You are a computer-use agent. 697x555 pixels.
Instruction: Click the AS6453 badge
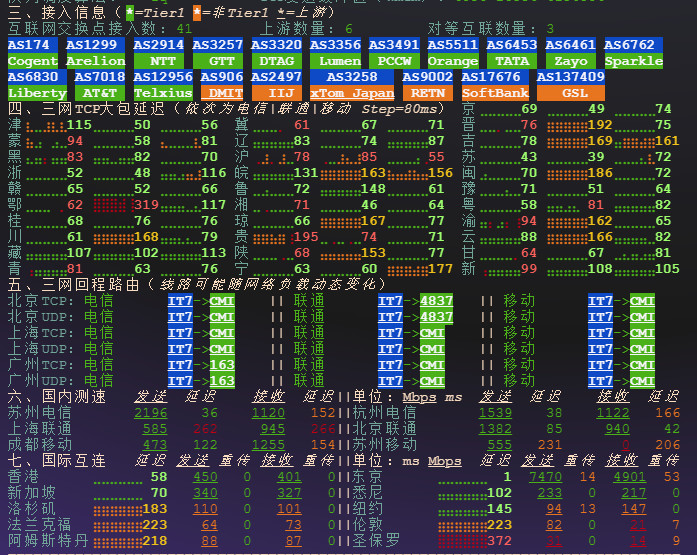click(x=512, y=45)
